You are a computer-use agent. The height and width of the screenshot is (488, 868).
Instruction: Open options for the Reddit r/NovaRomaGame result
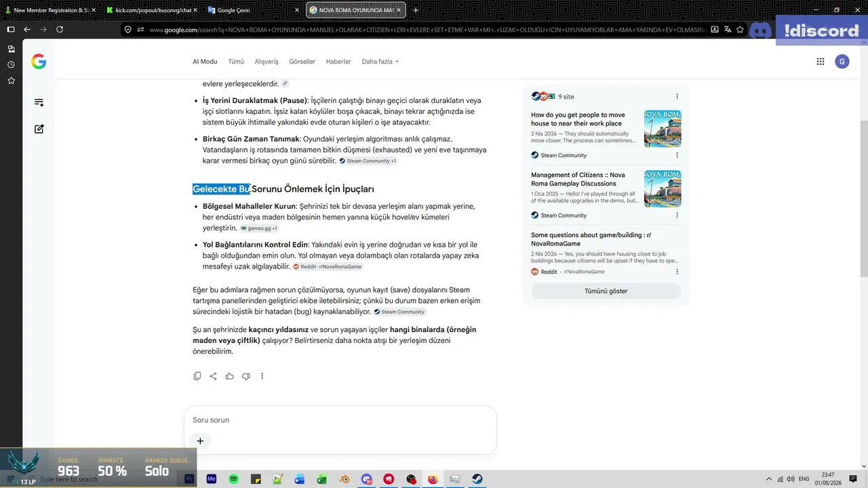coord(677,272)
